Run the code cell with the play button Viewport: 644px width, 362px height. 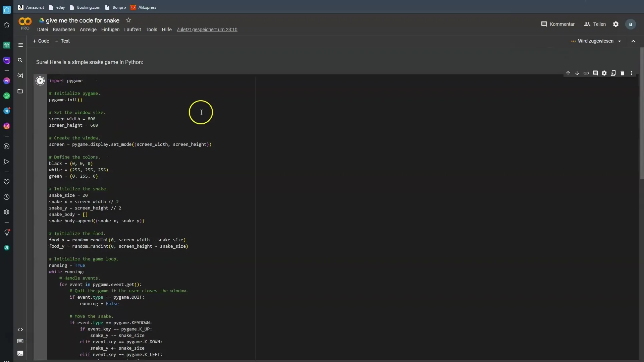point(40,81)
